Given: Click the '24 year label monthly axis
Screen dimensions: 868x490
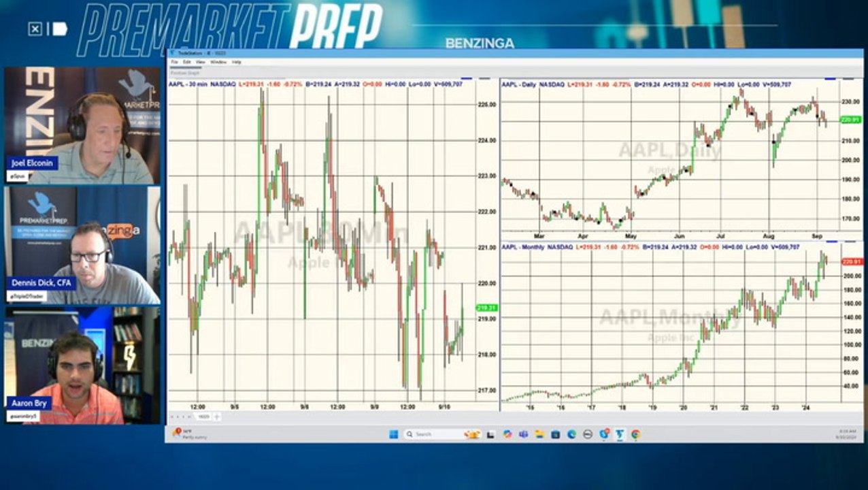Looking at the screenshot, I should (x=805, y=408).
